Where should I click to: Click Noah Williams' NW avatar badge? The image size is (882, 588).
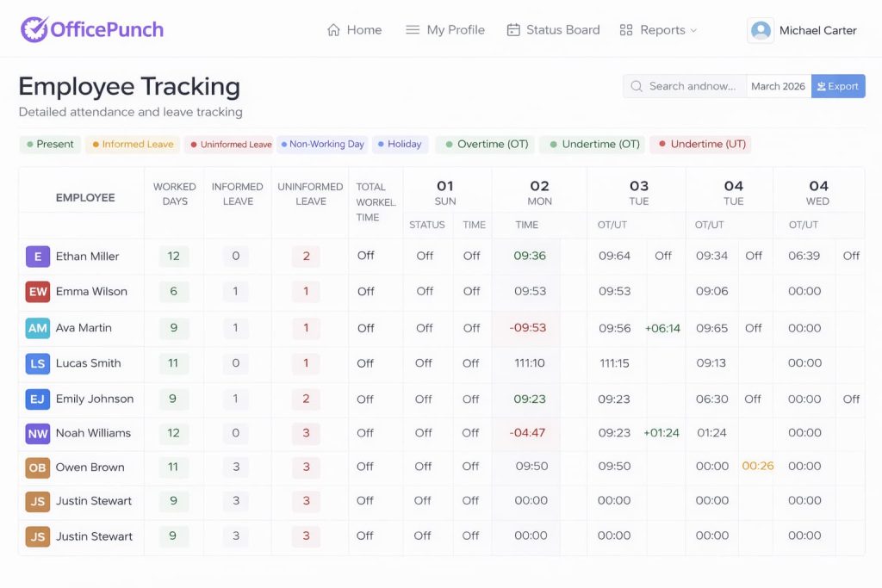[38, 434]
